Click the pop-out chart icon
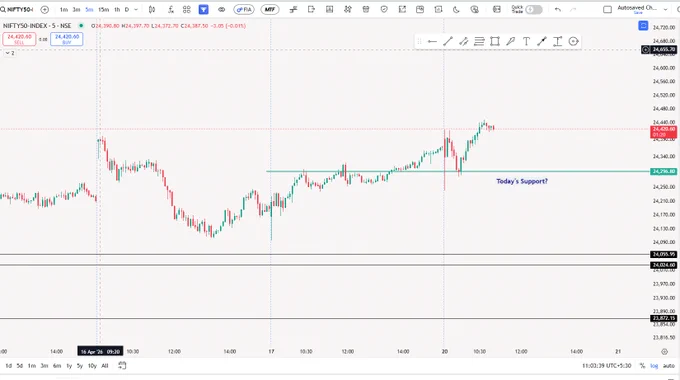 click(x=402, y=10)
